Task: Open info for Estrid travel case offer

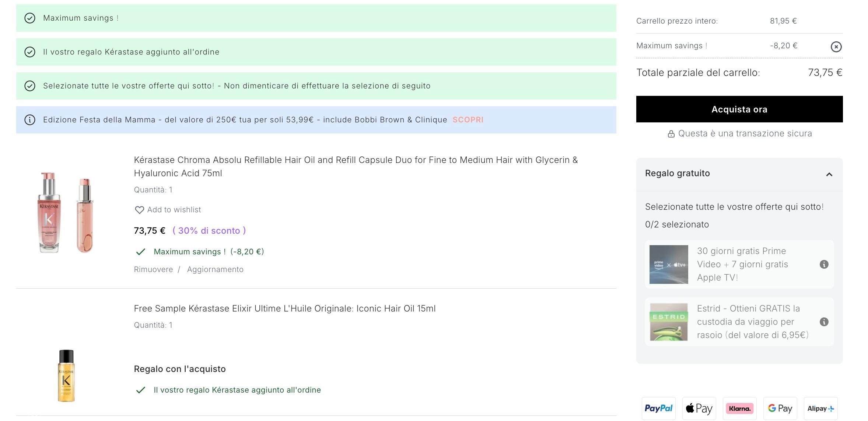Action: tap(824, 322)
